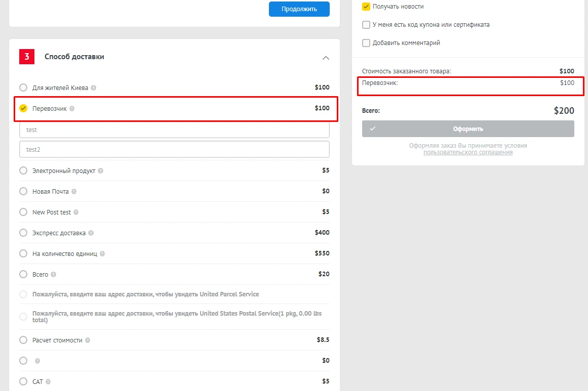
Task: Select the CAT delivery radio button
Action: tap(23, 381)
